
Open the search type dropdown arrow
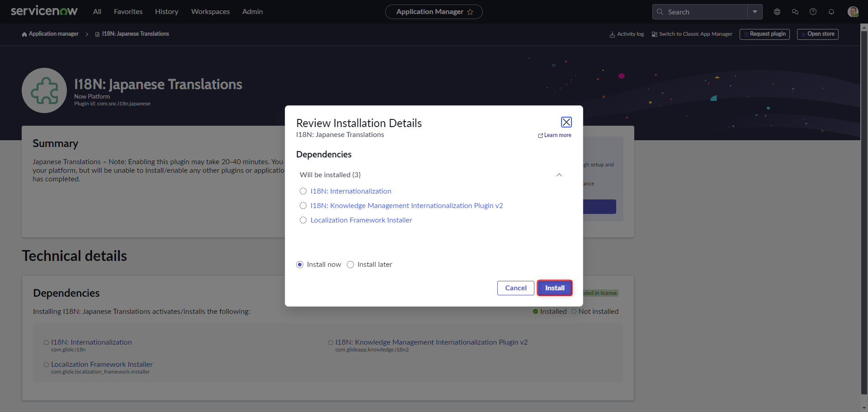[x=755, y=12]
